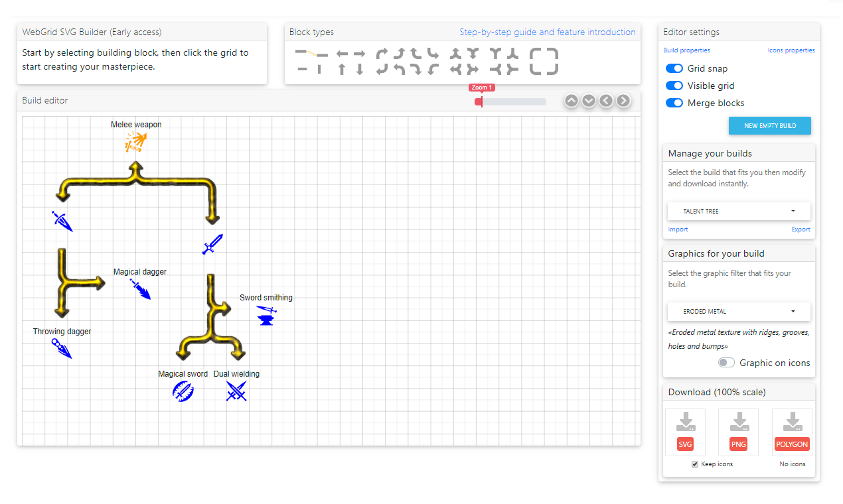
Task: Select the top-right corner bracket block
Action: pos(552,54)
